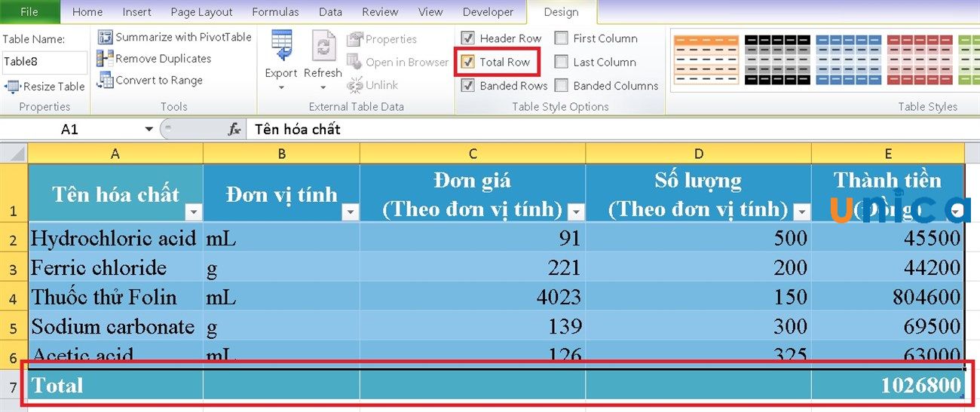Click the cell with value 804600

click(x=888, y=297)
